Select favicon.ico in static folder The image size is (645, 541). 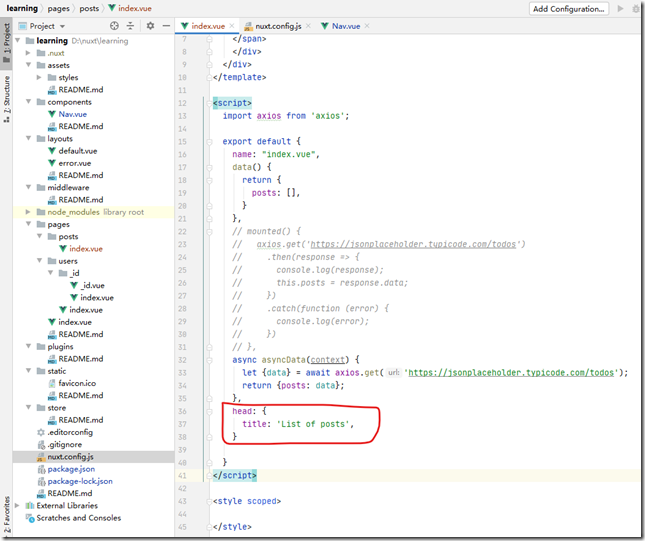[77, 383]
